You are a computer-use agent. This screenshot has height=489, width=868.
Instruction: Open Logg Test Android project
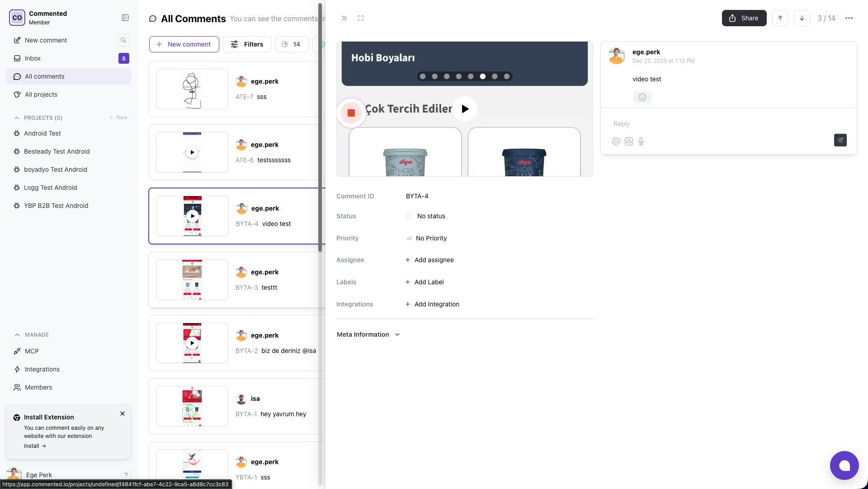coord(68,188)
